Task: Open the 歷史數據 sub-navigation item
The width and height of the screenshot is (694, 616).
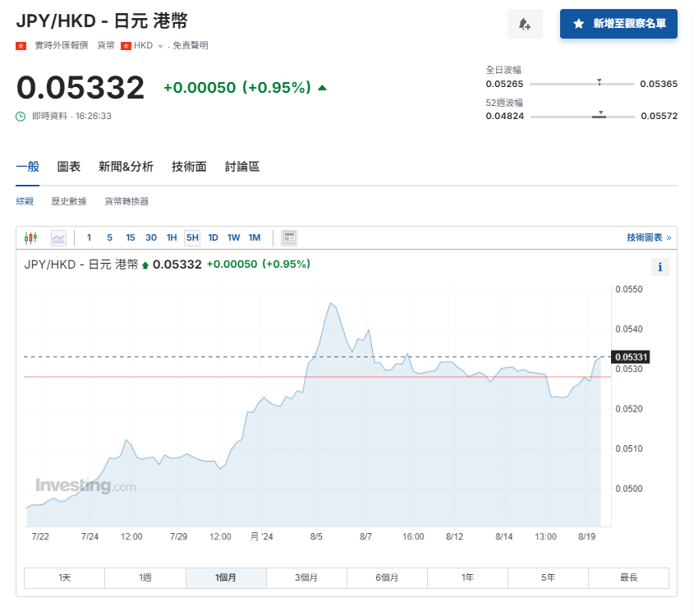Action: pyautogui.click(x=69, y=201)
